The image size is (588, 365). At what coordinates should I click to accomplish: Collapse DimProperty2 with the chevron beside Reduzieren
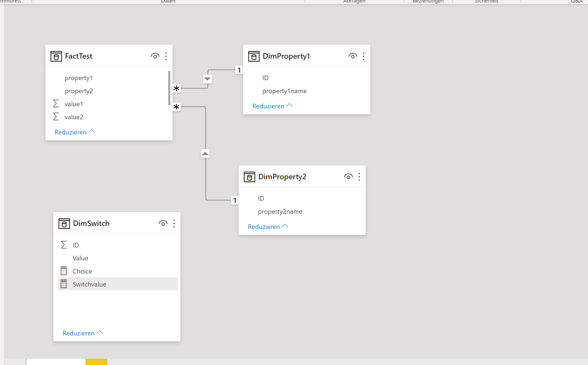click(285, 226)
